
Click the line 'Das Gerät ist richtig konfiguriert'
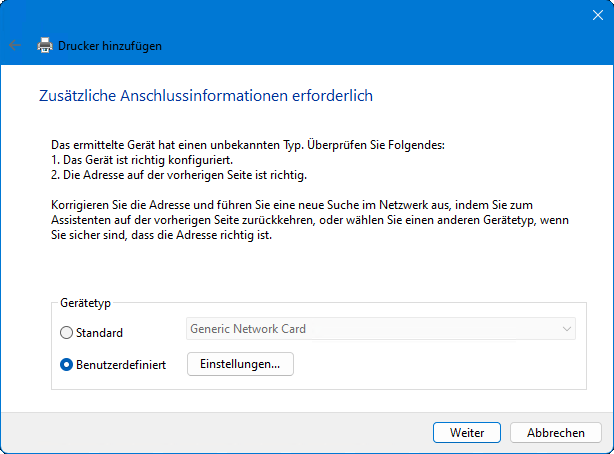click(140, 160)
